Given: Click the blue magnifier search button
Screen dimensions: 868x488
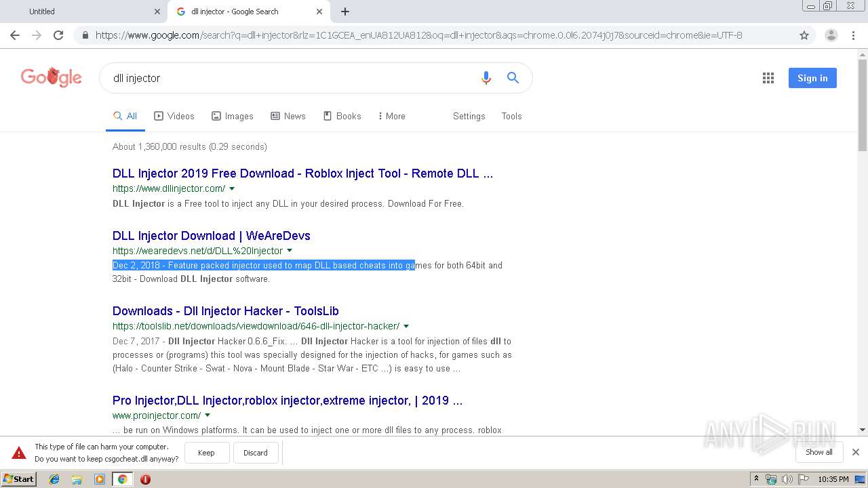Looking at the screenshot, I should point(513,78).
